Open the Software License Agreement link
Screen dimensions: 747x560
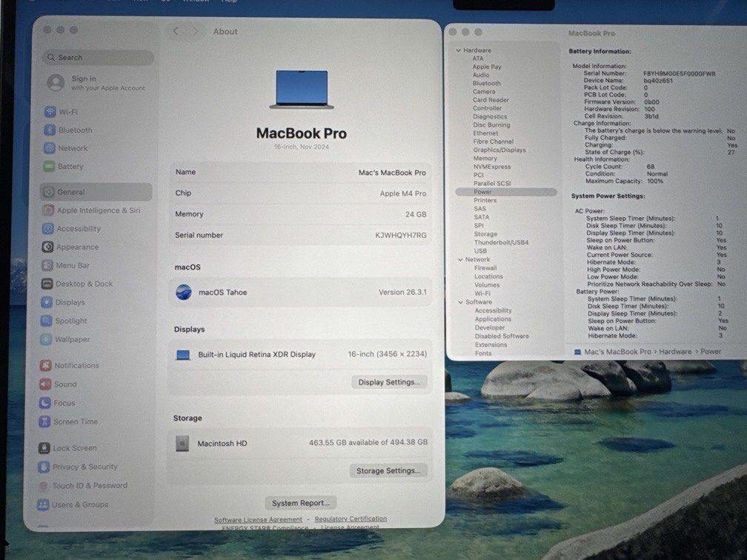[258, 519]
